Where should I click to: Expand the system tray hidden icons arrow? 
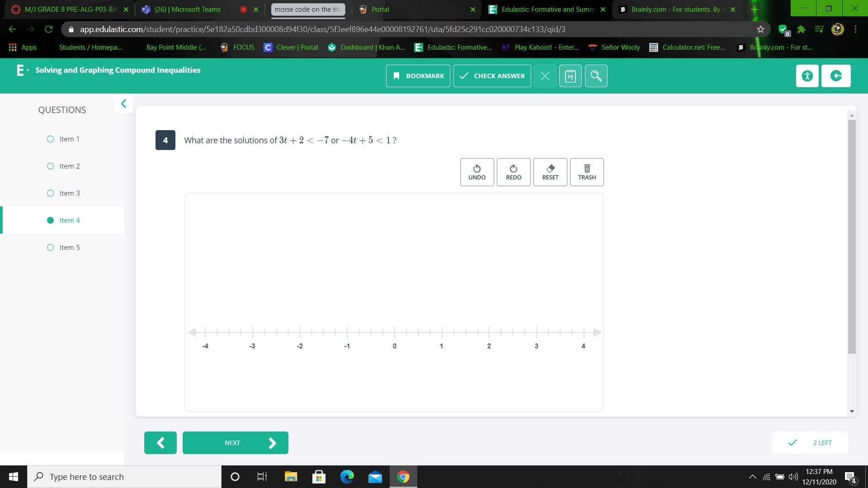click(x=752, y=477)
